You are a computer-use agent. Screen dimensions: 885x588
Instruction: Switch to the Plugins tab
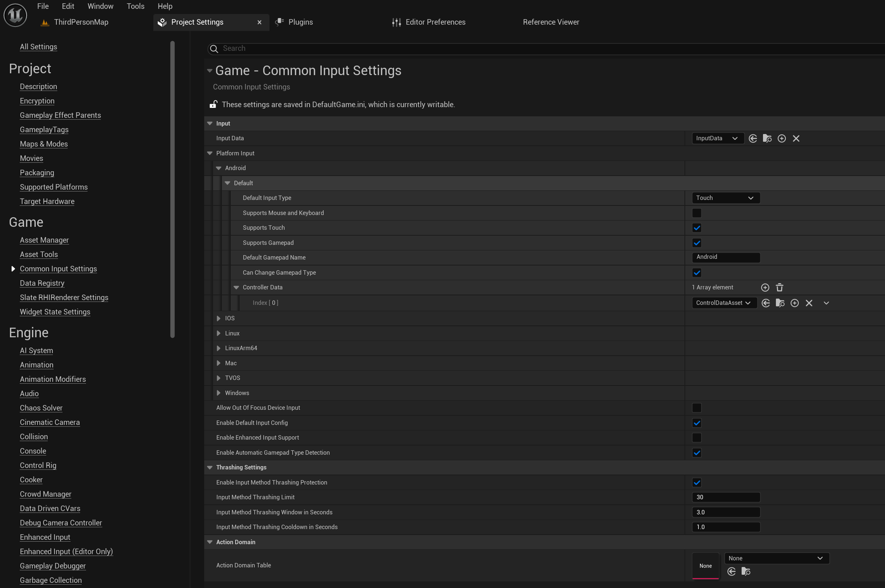(300, 22)
